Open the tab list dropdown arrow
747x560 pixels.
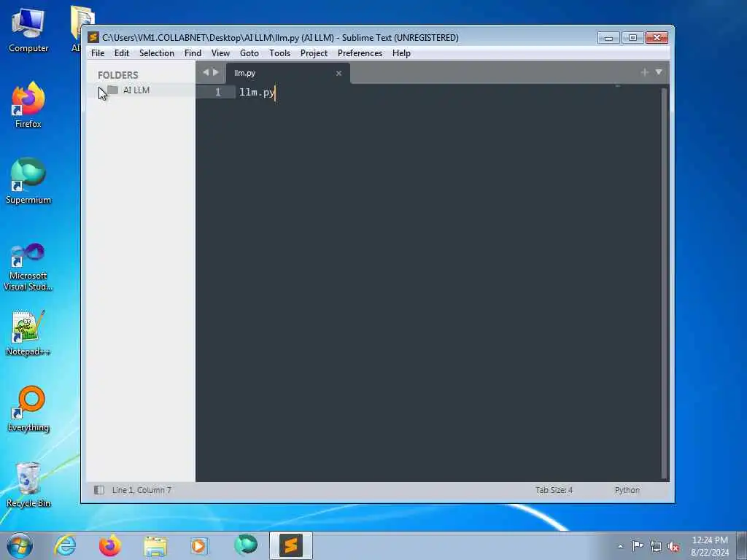click(x=659, y=72)
